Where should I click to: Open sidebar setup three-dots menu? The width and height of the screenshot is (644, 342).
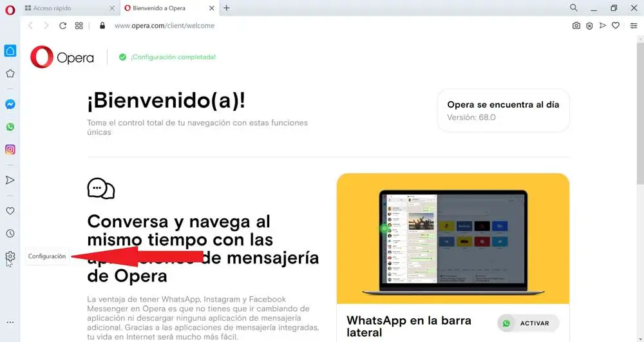point(10,322)
